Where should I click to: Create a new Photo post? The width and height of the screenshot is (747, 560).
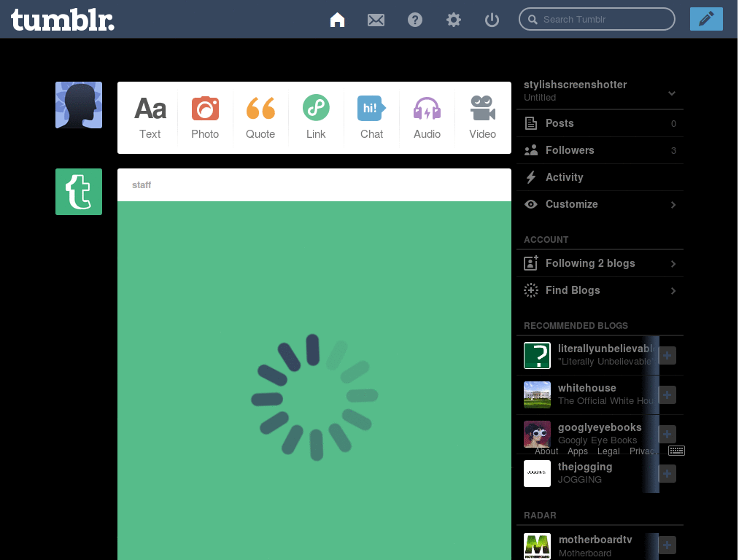click(x=205, y=117)
